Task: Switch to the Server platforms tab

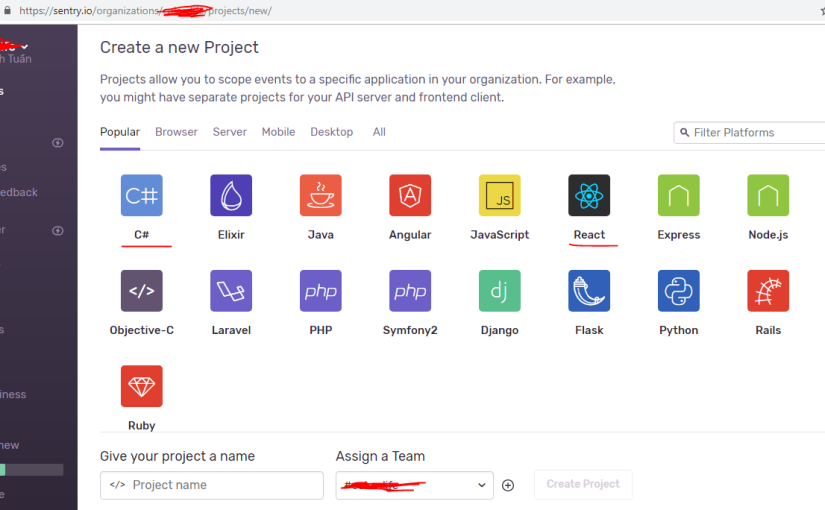Action: 229,132
